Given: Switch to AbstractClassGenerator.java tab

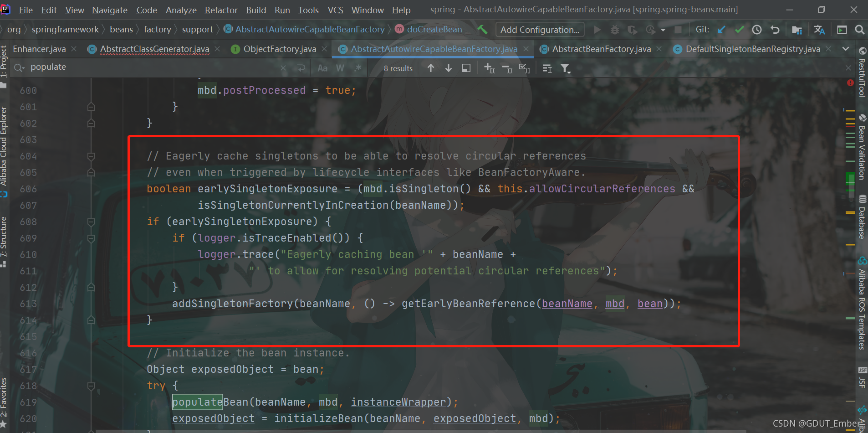Looking at the screenshot, I should point(154,49).
